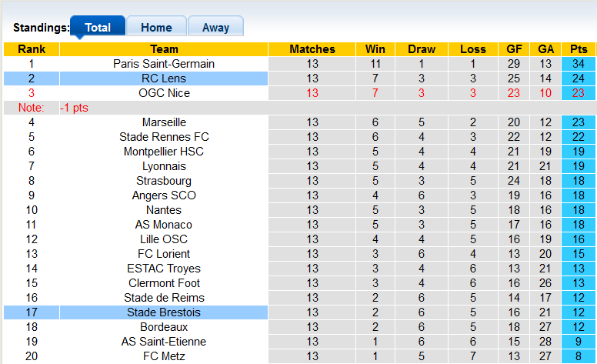Click the Rank column header
Screen dimensions: 597x364
(32, 49)
